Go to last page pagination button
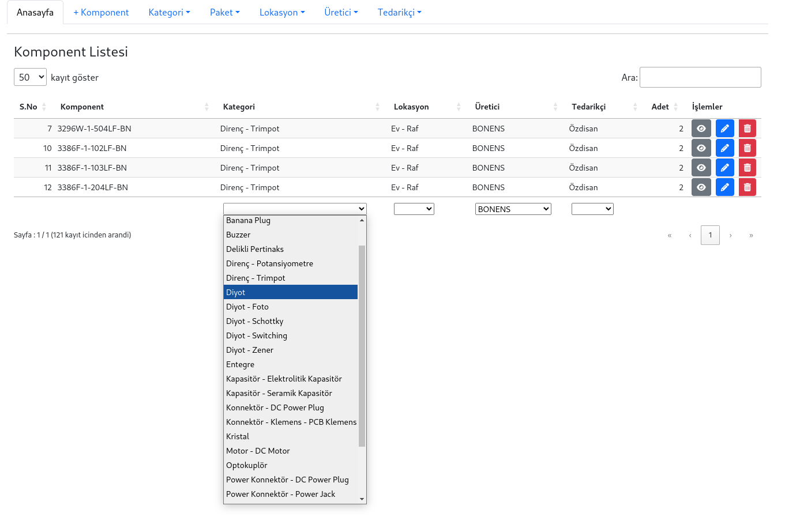The height and width of the screenshot is (532, 785). tap(751, 235)
